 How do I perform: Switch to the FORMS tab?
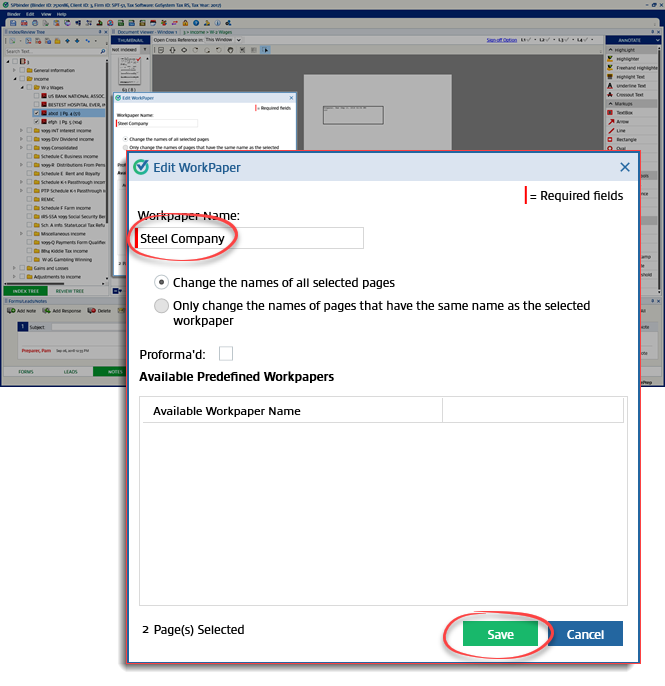[x=26, y=371]
